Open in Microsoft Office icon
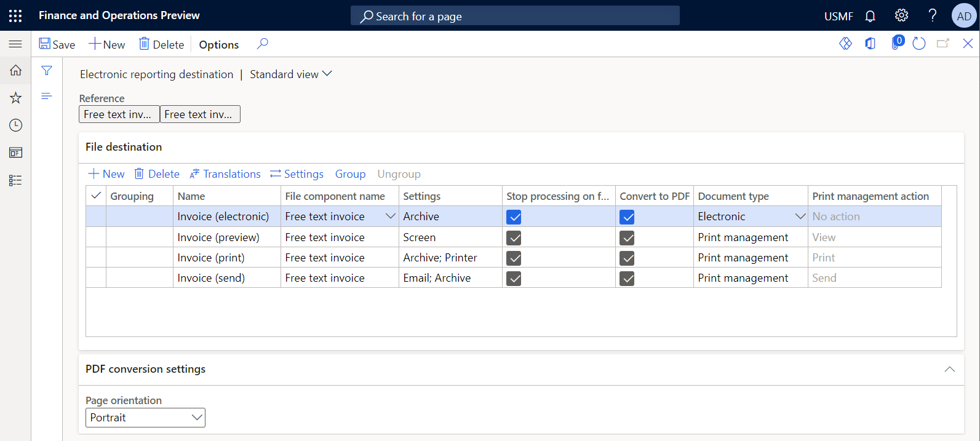Screen dimensions: 980x441 870,44
